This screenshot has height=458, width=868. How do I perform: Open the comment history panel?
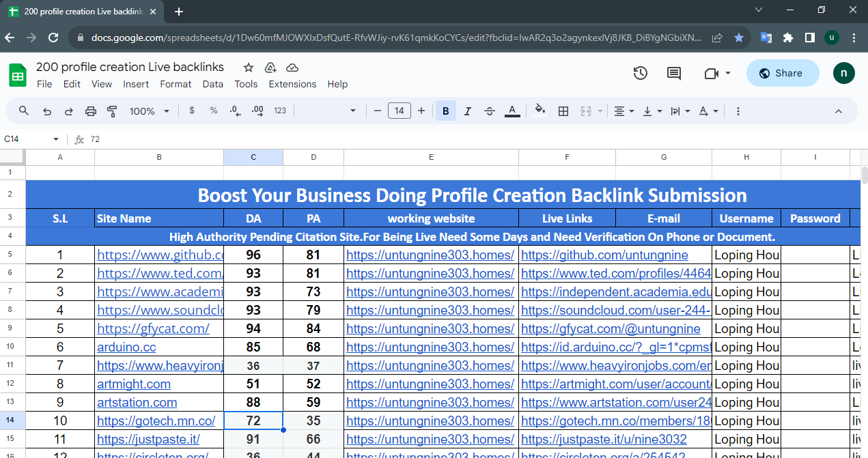tap(673, 73)
